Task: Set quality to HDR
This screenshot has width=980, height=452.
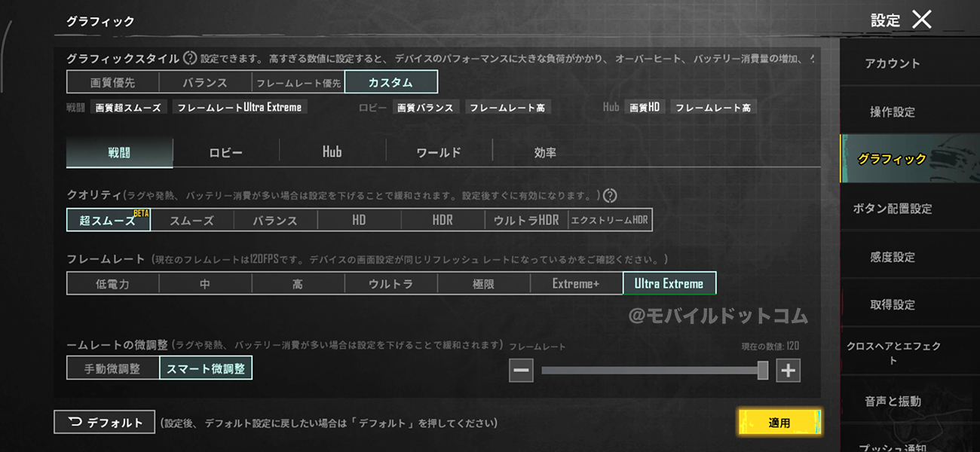Action: (443, 221)
